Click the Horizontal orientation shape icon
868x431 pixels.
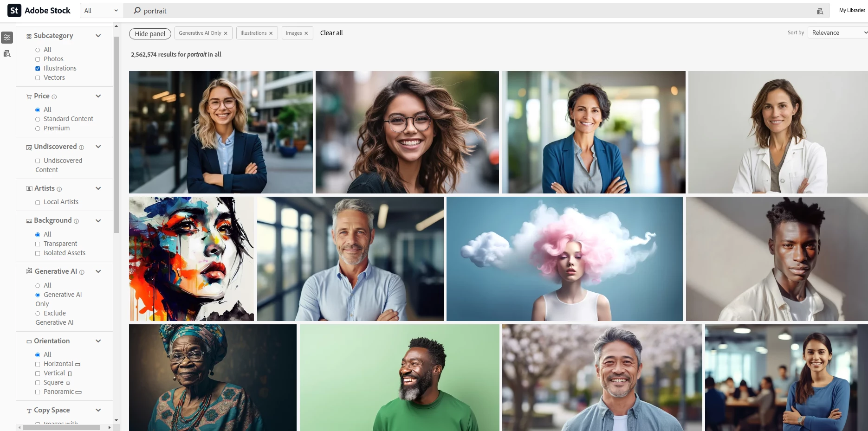[78, 365]
